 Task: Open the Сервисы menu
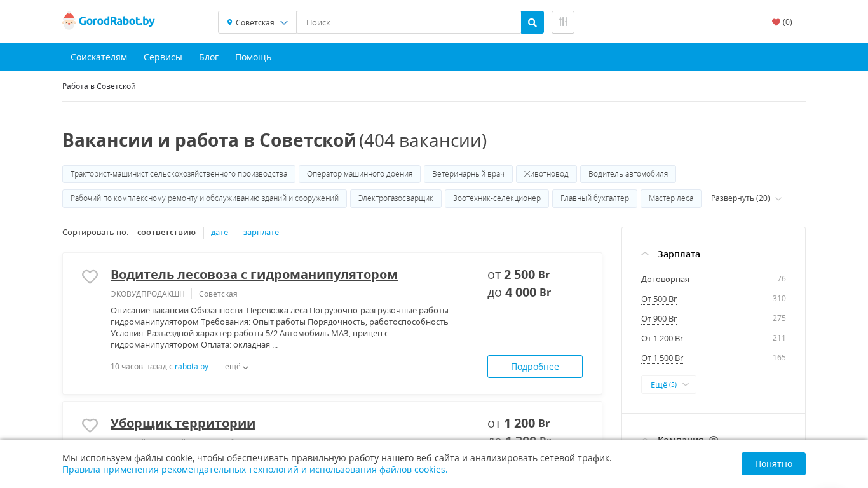pos(163,57)
